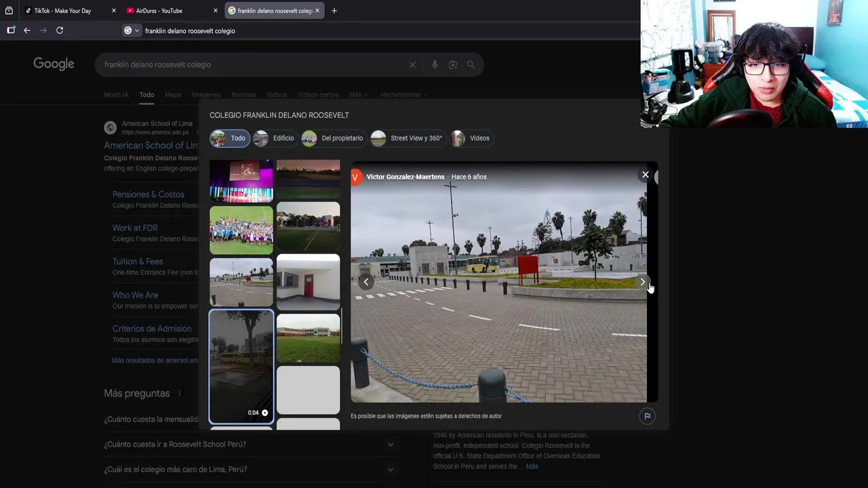Select the Todo results tab
The image size is (868, 488).
click(146, 95)
